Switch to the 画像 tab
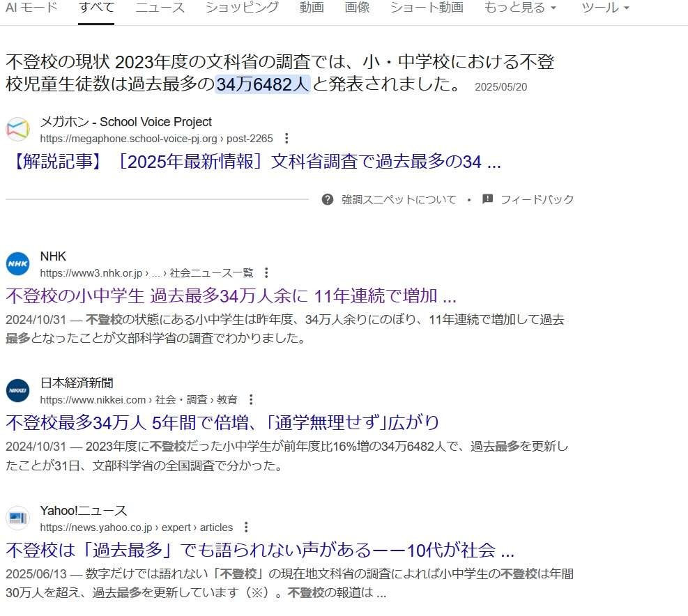The image size is (688, 616). (357, 8)
